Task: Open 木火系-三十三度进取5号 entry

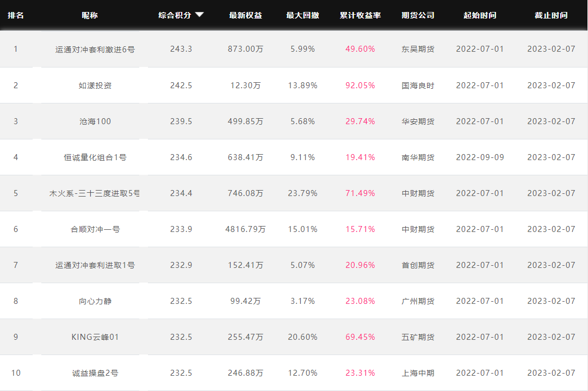Action: point(94,193)
